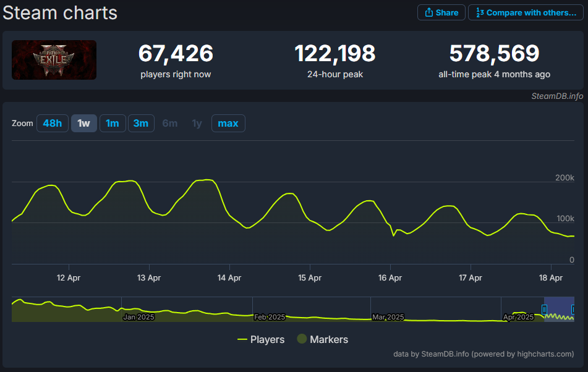Open Compare with others dialog
The width and height of the screenshot is (588, 372).
point(526,12)
